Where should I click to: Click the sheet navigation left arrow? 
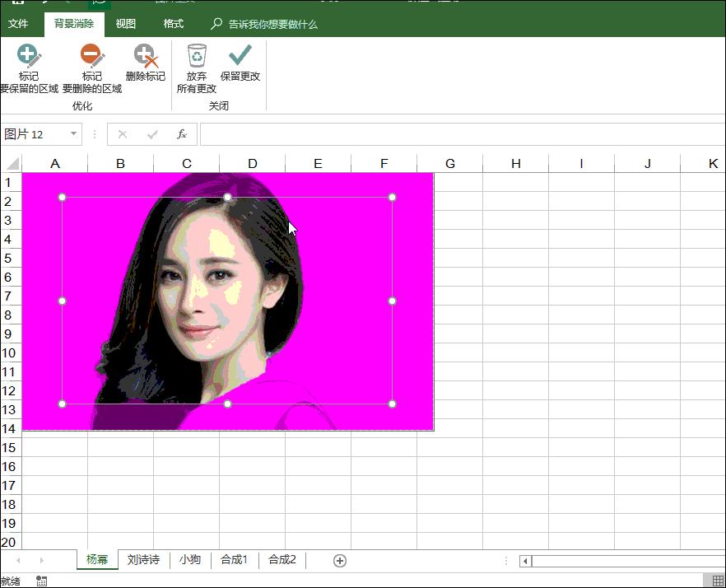[x=18, y=559]
